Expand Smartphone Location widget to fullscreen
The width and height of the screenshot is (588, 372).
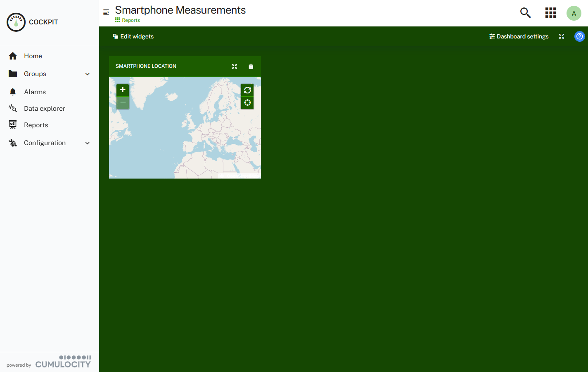[x=235, y=66]
